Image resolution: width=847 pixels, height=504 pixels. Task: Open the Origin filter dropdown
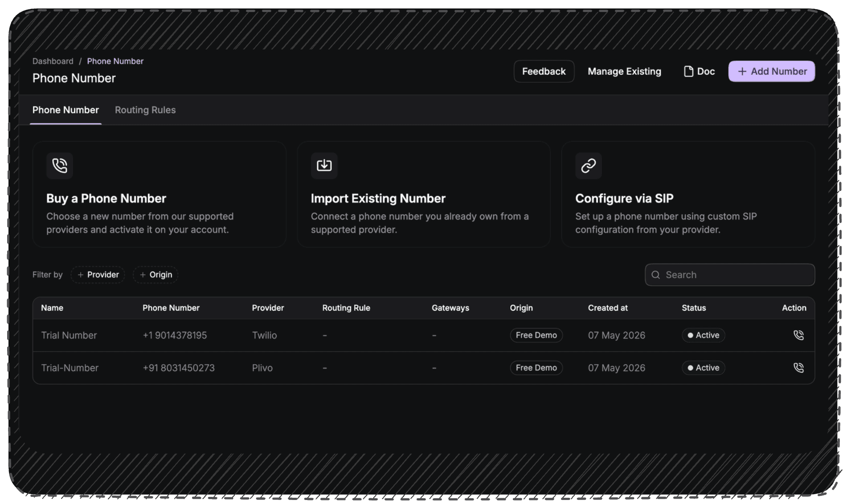(x=155, y=275)
